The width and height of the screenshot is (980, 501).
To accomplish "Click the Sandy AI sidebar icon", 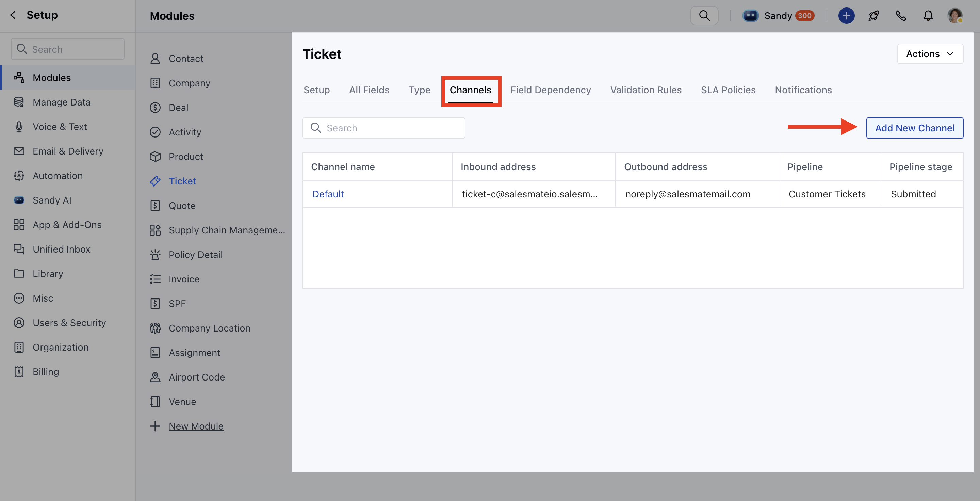I will click(x=19, y=200).
